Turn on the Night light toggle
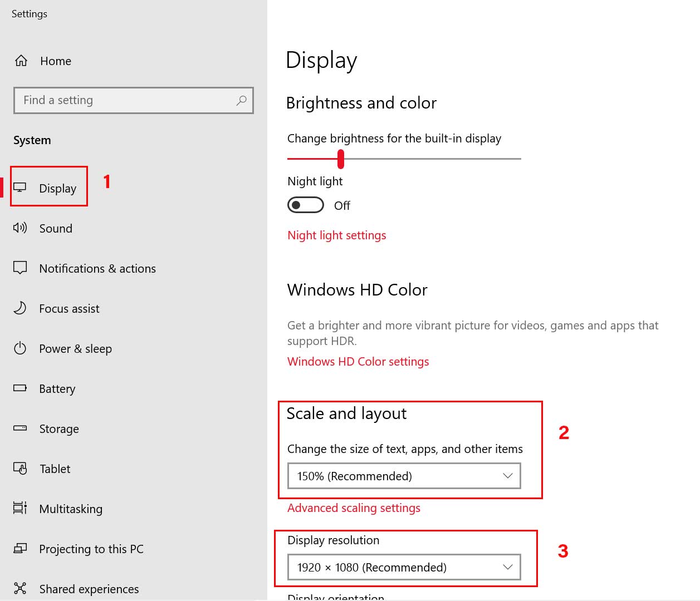Image resolution: width=700 pixels, height=601 pixels. click(x=306, y=205)
